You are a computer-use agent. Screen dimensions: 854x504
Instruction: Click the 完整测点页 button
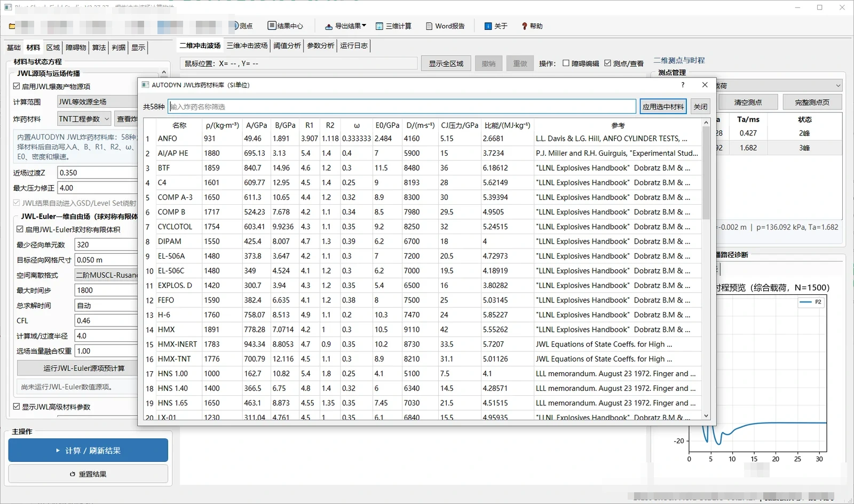[812, 102]
